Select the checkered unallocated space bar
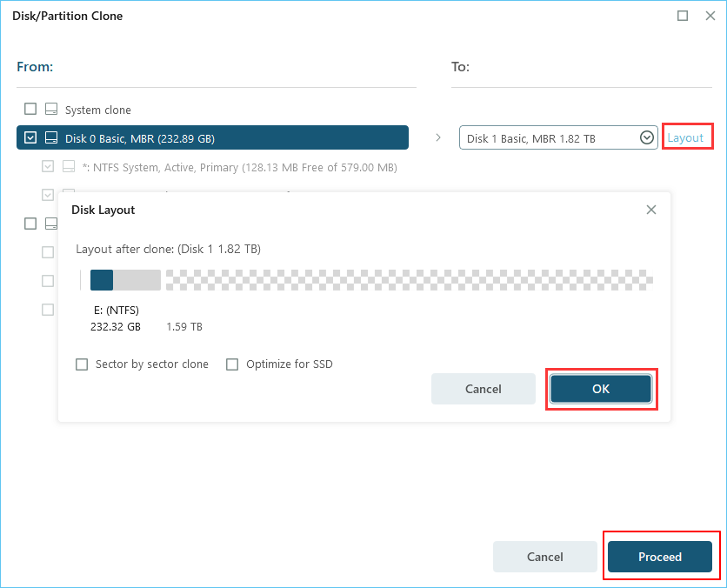 click(x=410, y=280)
